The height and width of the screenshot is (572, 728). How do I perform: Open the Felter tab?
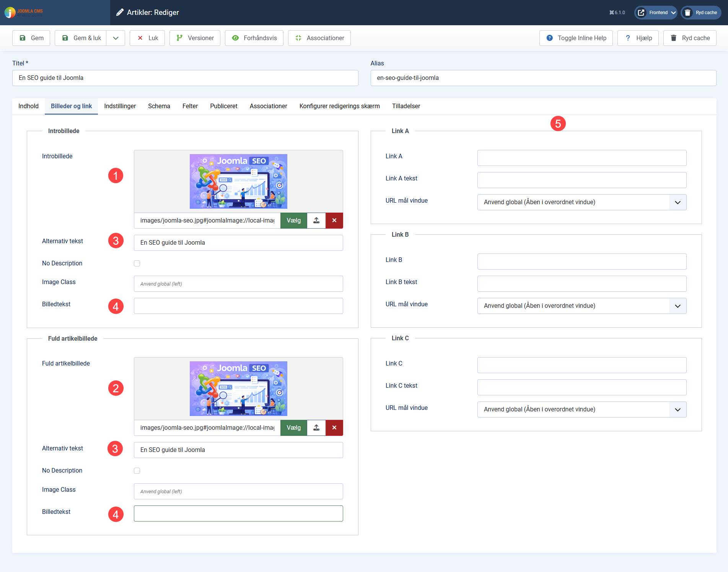[x=190, y=106]
